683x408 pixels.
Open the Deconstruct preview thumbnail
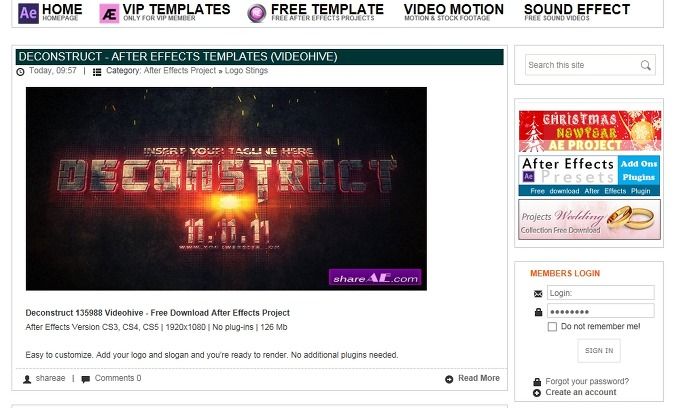click(x=226, y=189)
